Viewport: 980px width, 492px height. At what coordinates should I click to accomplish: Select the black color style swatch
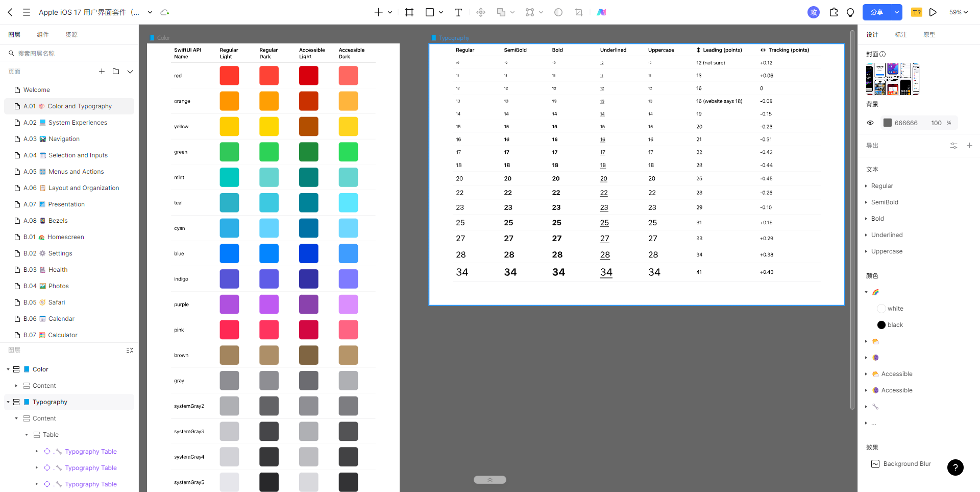881,325
